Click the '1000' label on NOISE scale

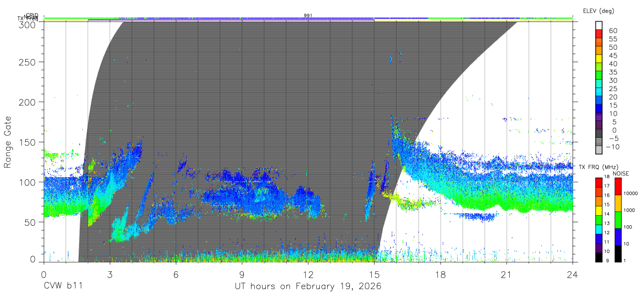[x=630, y=211]
